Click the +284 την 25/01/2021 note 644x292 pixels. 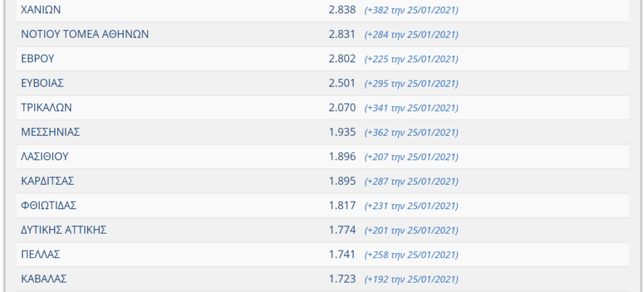coord(411,35)
